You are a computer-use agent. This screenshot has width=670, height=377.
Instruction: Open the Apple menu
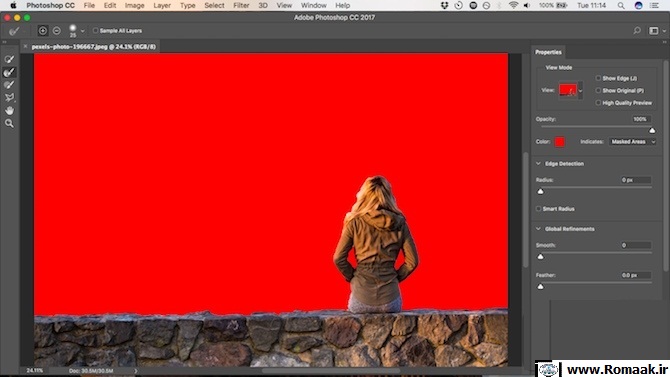tap(13, 5)
